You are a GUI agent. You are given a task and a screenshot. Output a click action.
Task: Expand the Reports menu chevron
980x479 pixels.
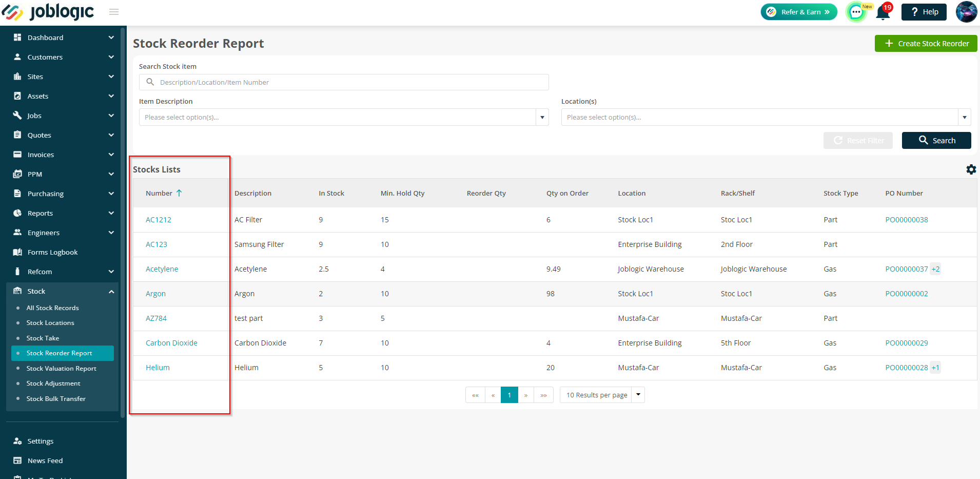(x=111, y=213)
